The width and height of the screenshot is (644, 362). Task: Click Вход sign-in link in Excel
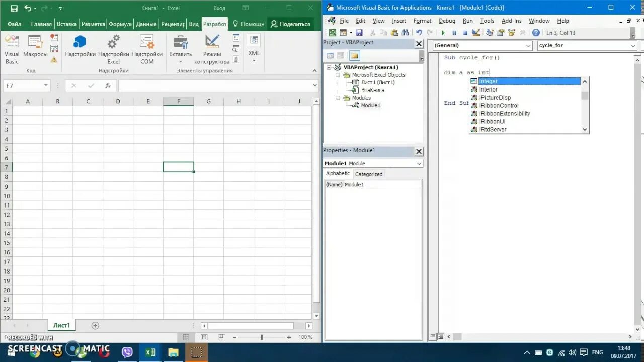219,8
